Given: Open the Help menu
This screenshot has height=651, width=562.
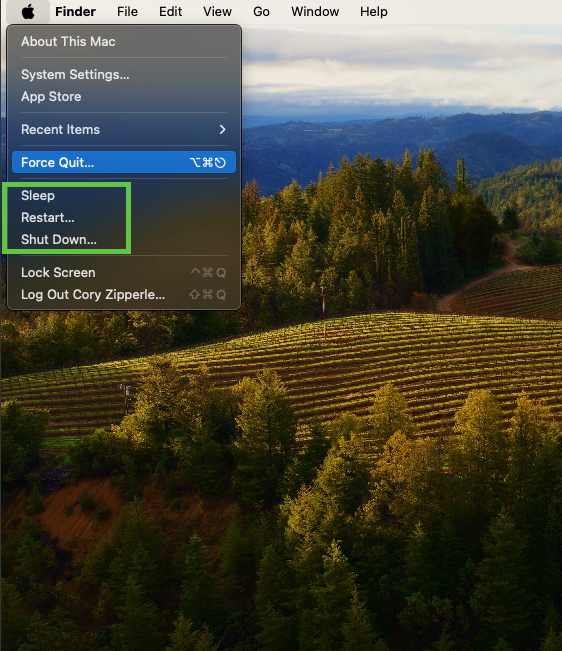Looking at the screenshot, I should click(374, 12).
